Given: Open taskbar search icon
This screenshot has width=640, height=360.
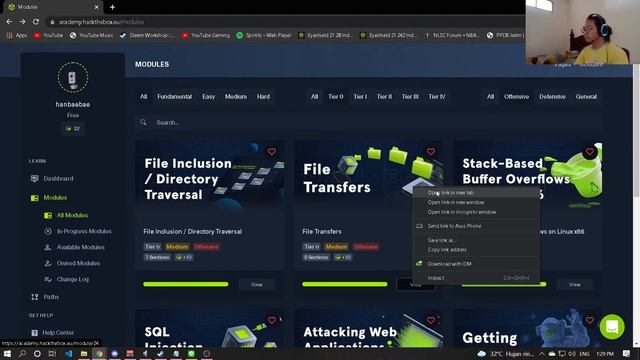Looking at the screenshot, I should pyautogui.click(x=22, y=353).
